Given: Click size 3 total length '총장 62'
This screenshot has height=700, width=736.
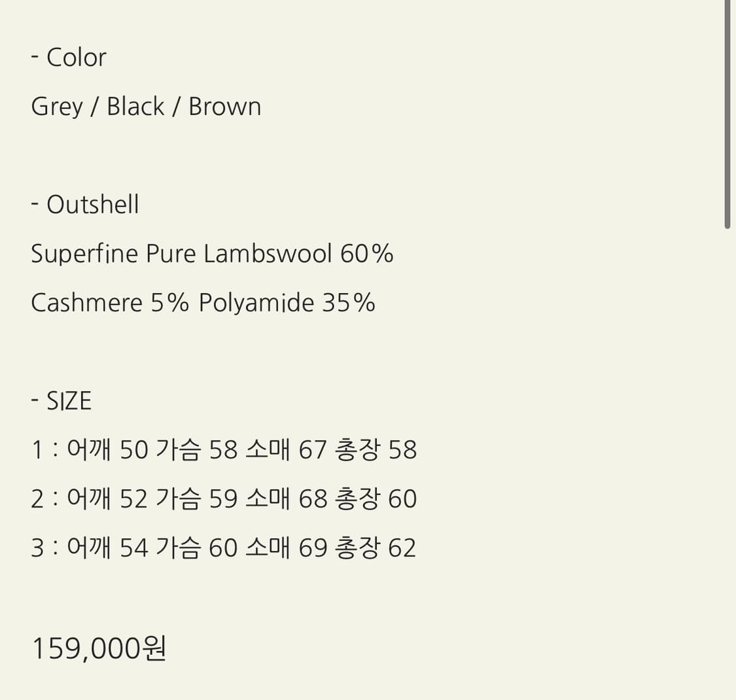Looking at the screenshot, I should pyautogui.click(x=375, y=548).
